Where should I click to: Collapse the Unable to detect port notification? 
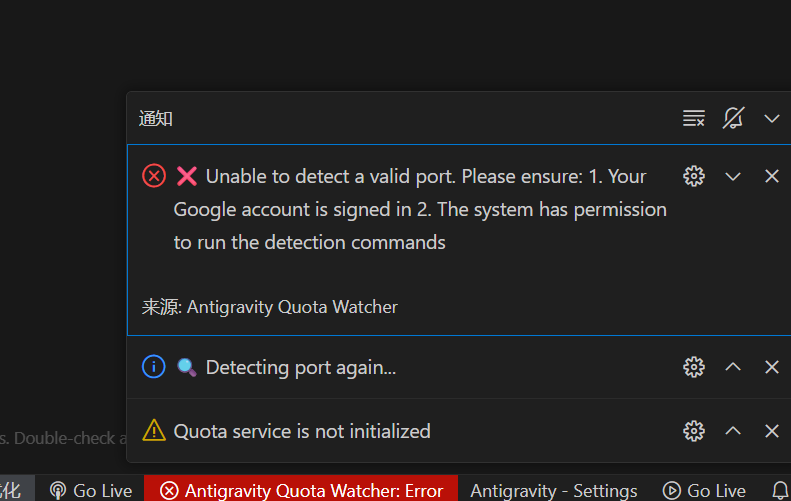tap(733, 177)
